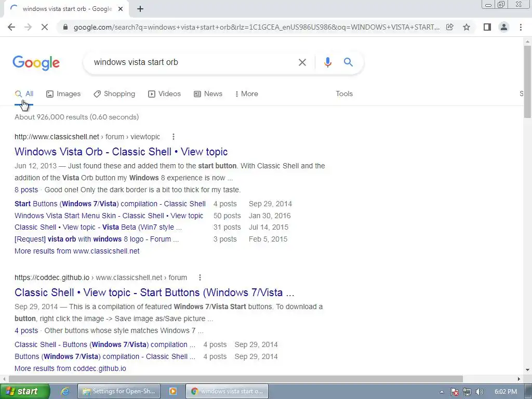Click the 6:02 PM clock
This screenshot has height=399, width=532.
(506, 392)
